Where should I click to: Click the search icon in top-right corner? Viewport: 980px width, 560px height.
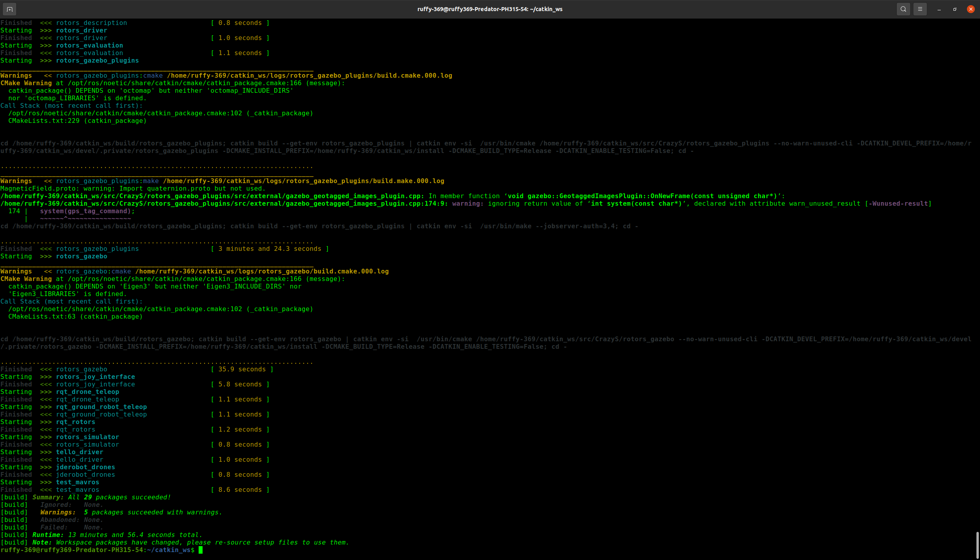coord(903,9)
